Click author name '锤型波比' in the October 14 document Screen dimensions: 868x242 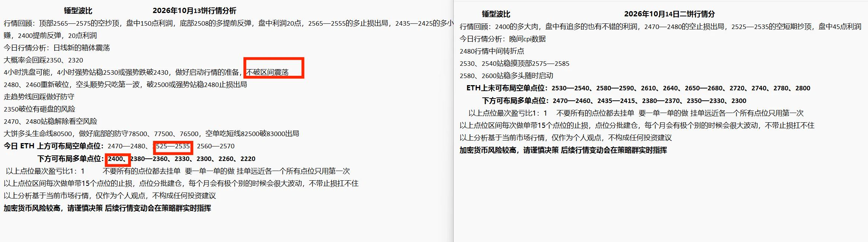point(496,14)
